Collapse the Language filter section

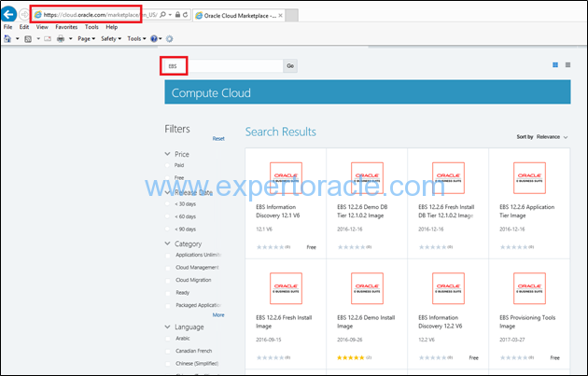[x=167, y=327]
